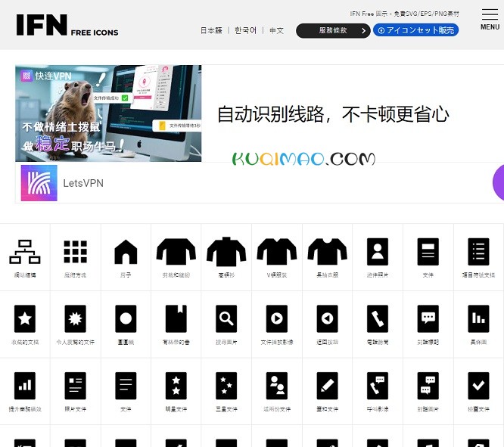Click the LetsVPN purple logo square

pos(39,183)
